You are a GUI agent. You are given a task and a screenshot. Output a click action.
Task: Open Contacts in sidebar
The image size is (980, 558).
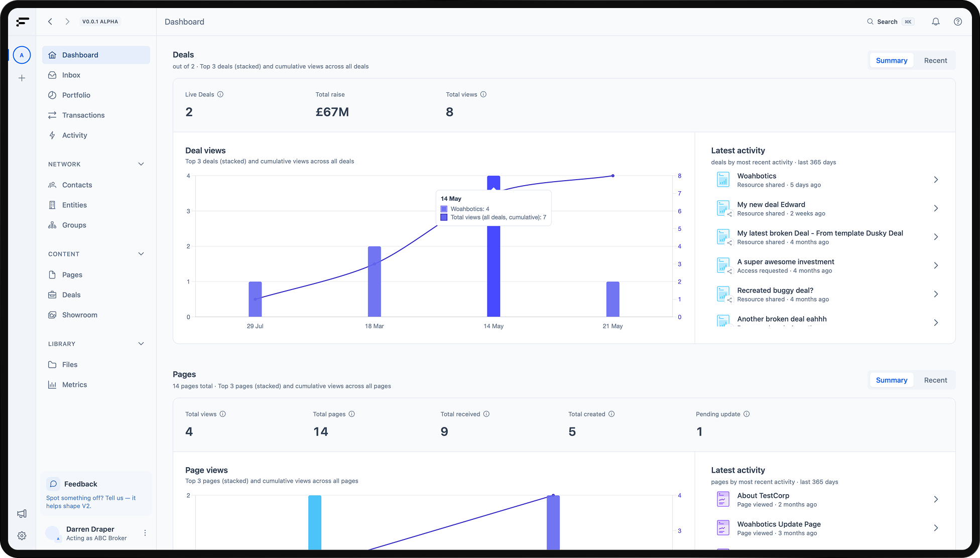tap(96, 185)
